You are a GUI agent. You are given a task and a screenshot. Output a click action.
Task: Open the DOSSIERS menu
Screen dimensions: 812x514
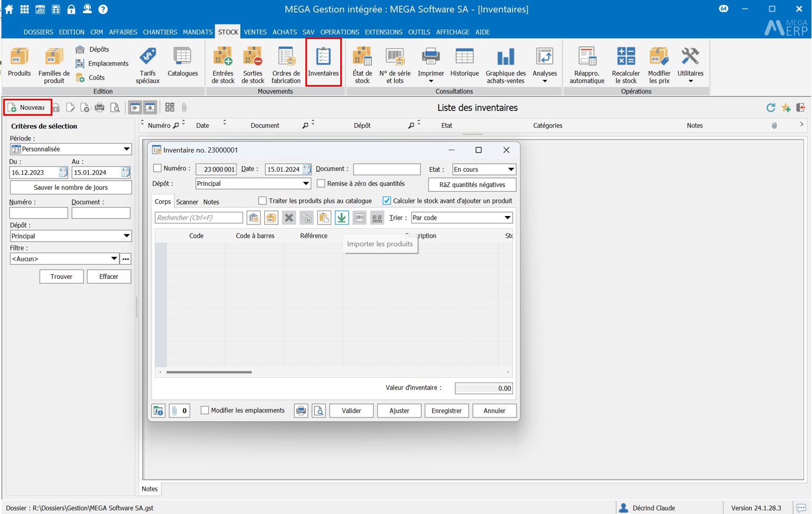(39, 32)
